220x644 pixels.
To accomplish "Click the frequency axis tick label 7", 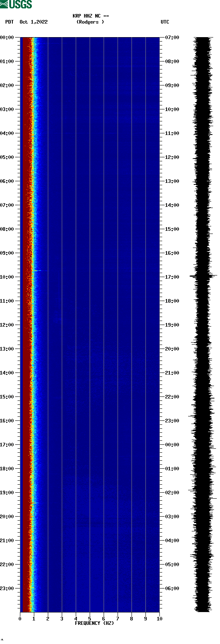I will pyautogui.click(x=118, y=619).
